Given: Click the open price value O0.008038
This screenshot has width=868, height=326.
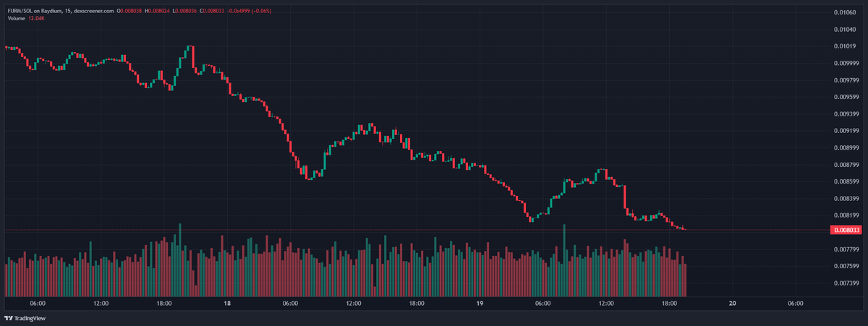Looking at the screenshot, I should [x=129, y=11].
